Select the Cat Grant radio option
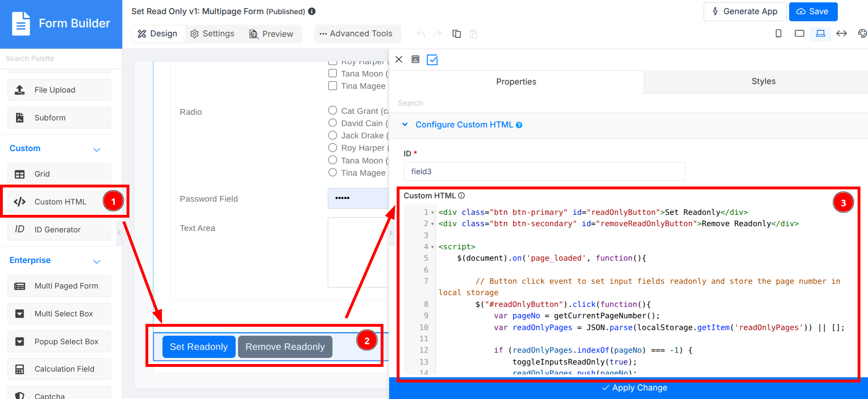This screenshot has height=399, width=868. (333, 110)
